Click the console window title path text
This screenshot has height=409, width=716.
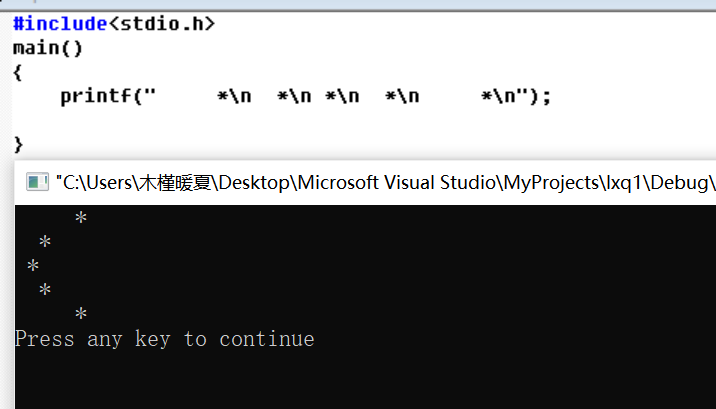(x=385, y=183)
